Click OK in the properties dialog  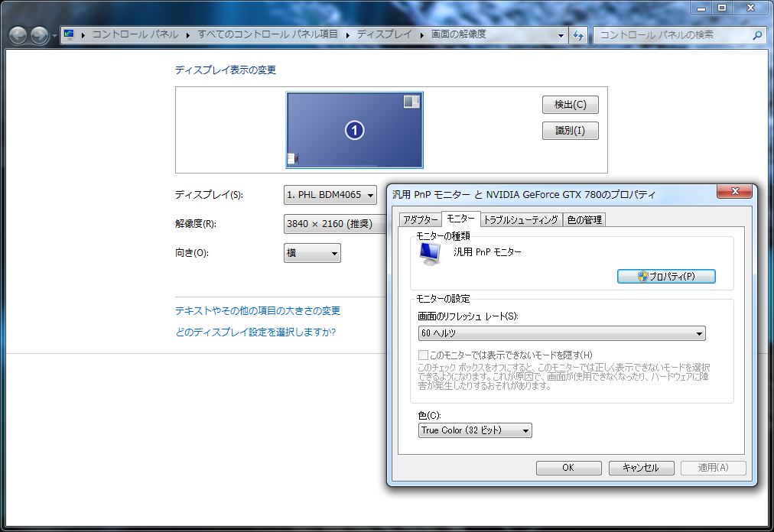click(x=569, y=468)
